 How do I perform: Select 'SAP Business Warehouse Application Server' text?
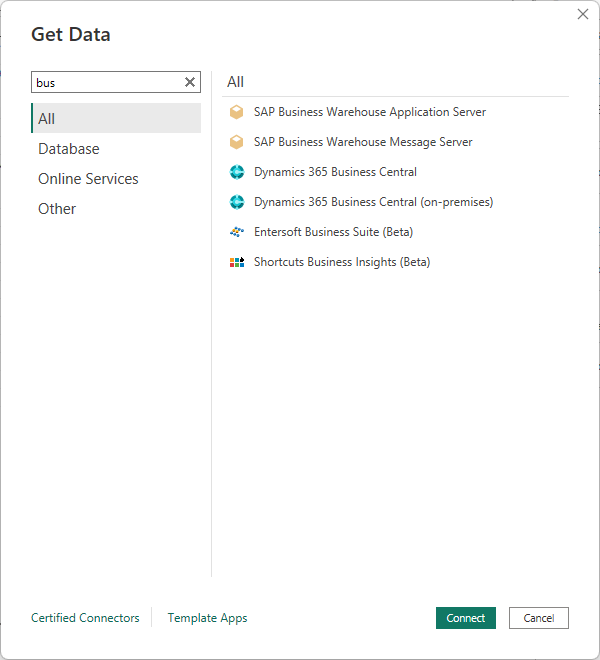point(370,112)
